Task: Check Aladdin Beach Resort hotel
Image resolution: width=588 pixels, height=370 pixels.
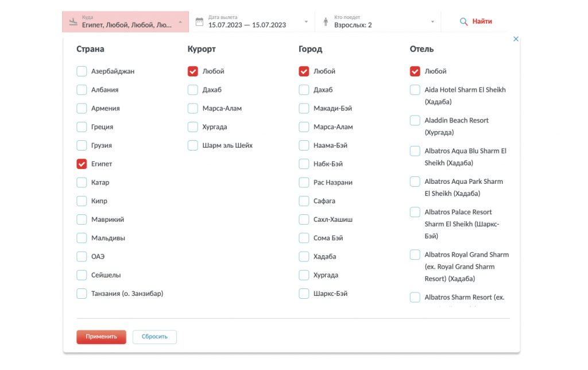Action: click(x=415, y=121)
